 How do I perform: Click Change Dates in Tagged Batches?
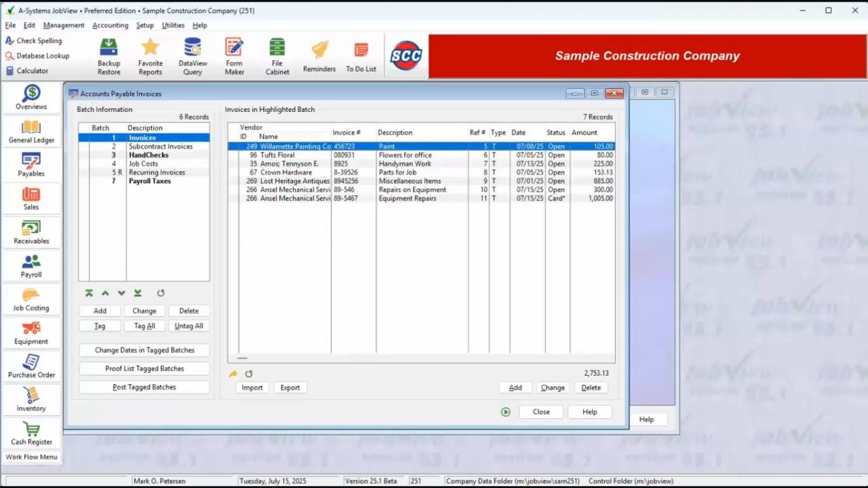[144, 350]
